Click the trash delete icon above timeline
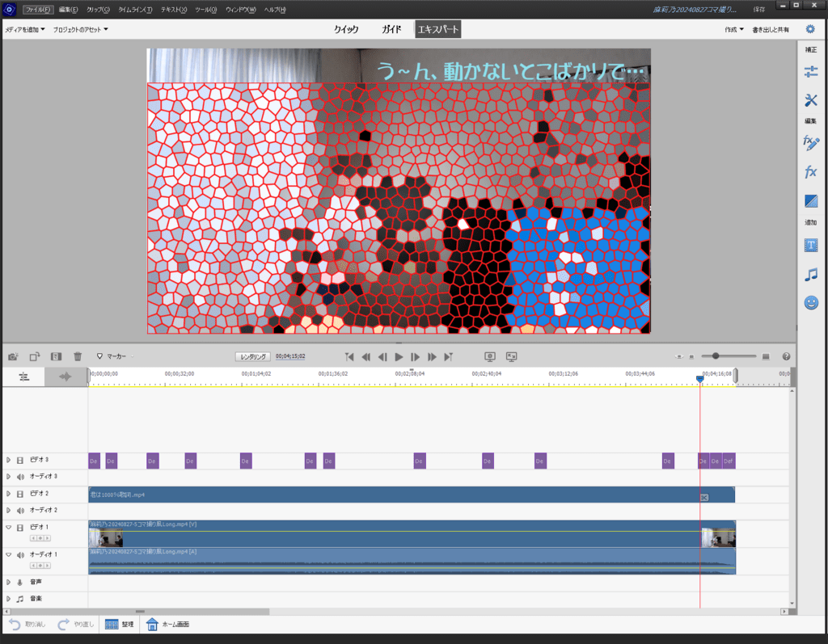The width and height of the screenshot is (828, 644). point(78,356)
